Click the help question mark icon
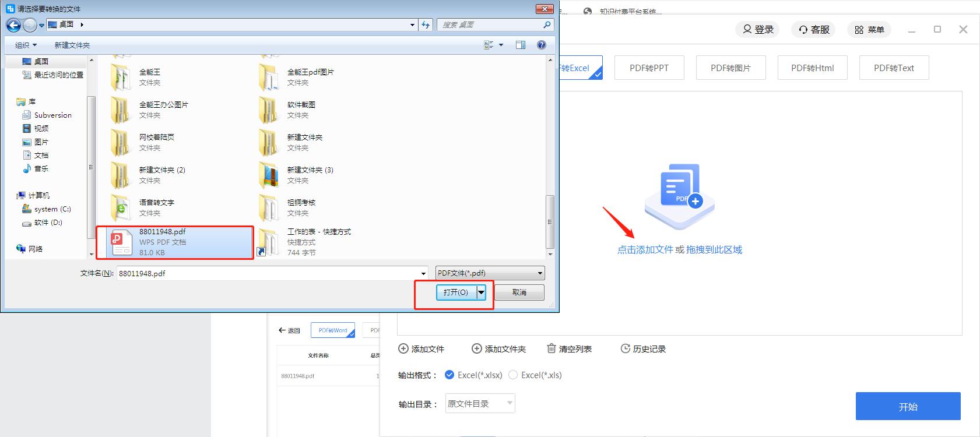Viewport: 980px width, 437px height. pyautogui.click(x=542, y=45)
